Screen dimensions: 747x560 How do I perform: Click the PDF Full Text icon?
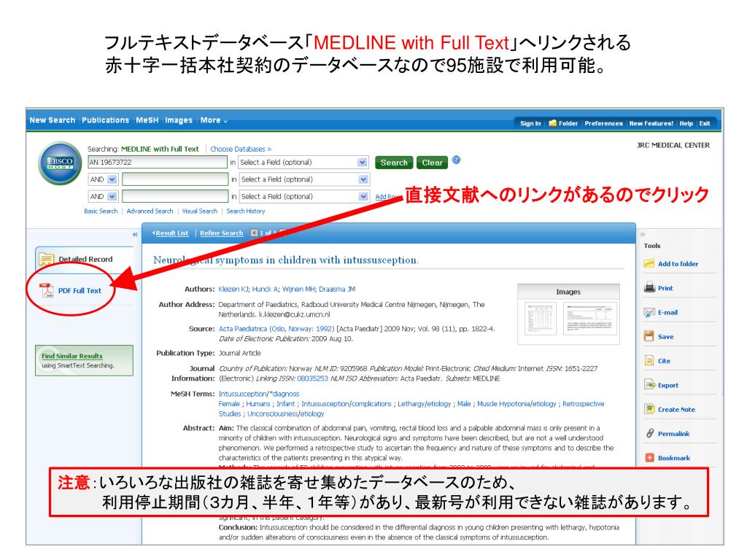click(x=47, y=290)
